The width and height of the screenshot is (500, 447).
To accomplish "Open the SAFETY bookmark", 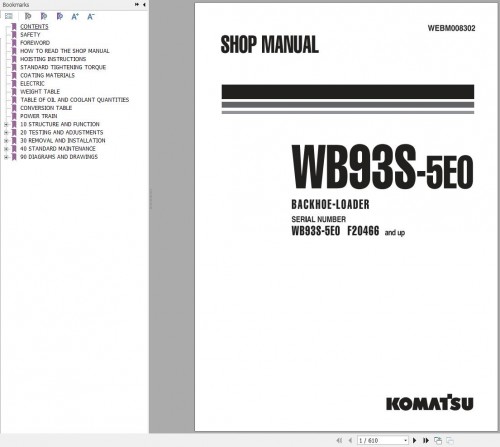I will click(30, 35).
